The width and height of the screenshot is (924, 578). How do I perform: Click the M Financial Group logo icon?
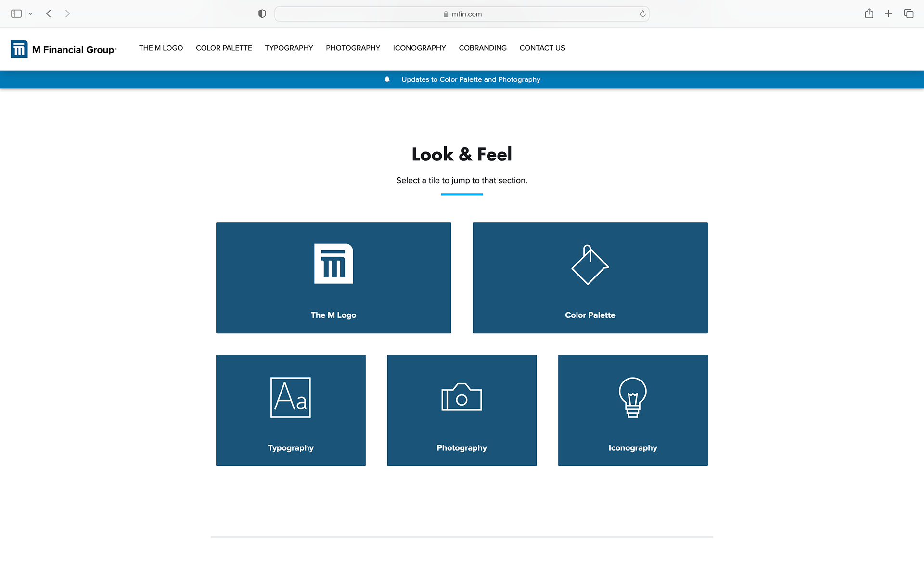[19, 49]
